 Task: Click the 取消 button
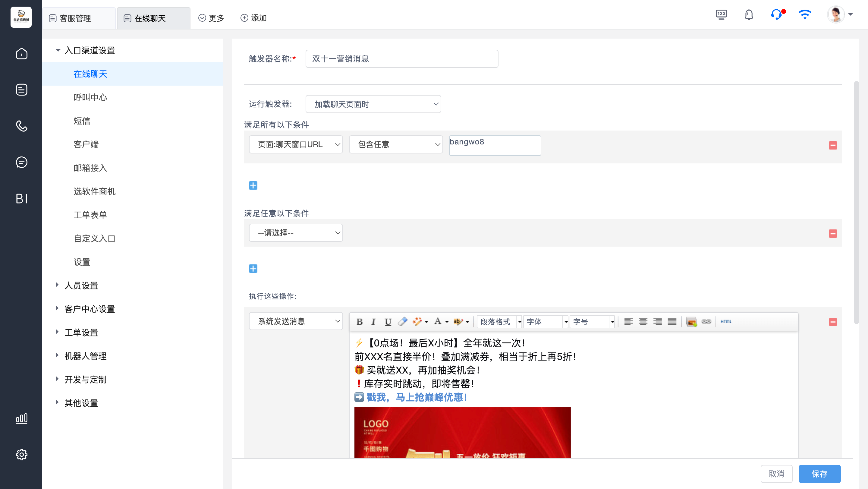click(x=776, y=474)
